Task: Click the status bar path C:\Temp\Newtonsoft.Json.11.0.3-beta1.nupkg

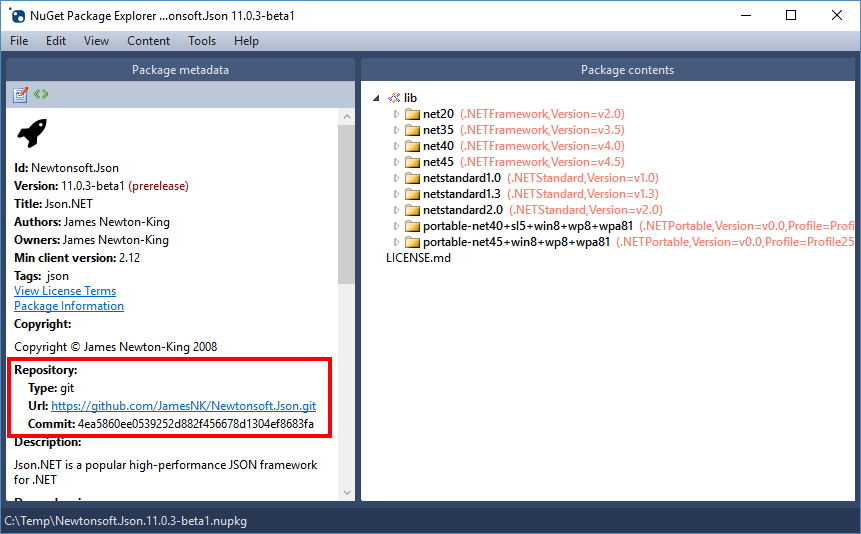Action: coord(126,521)
